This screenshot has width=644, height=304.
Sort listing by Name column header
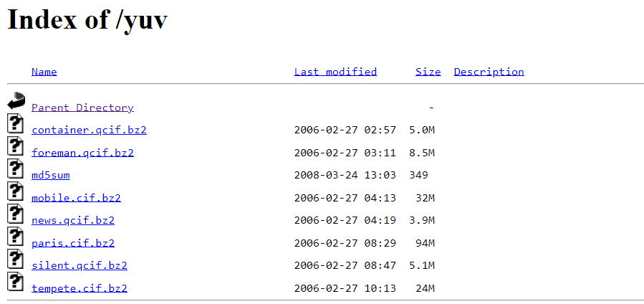point(44,72)
